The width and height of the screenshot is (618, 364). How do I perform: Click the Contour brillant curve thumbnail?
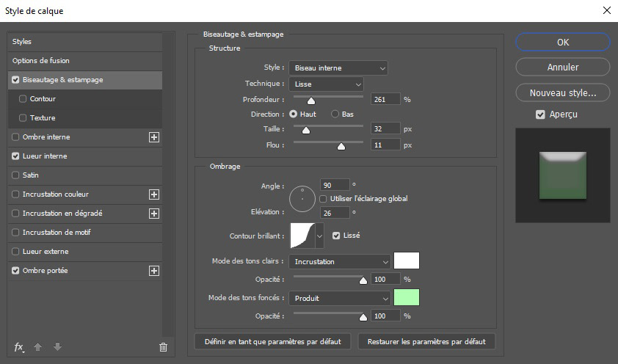click(302, 236)
